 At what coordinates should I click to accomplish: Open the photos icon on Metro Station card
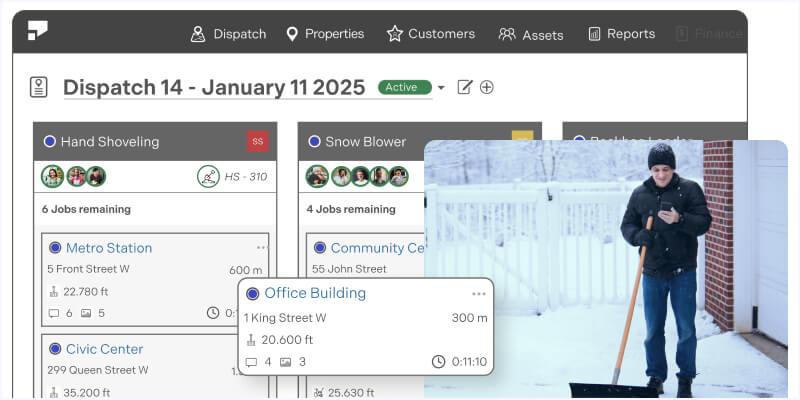tap(86, 313)
